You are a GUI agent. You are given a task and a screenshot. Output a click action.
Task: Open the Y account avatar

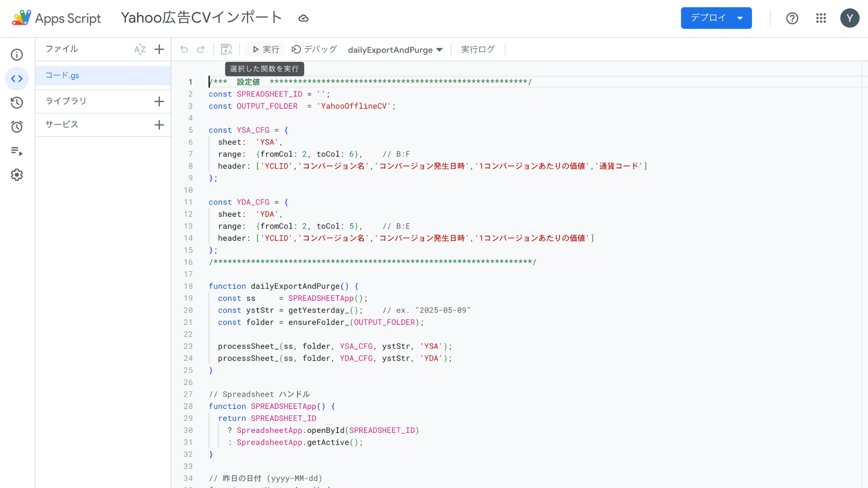coord(850,18)
